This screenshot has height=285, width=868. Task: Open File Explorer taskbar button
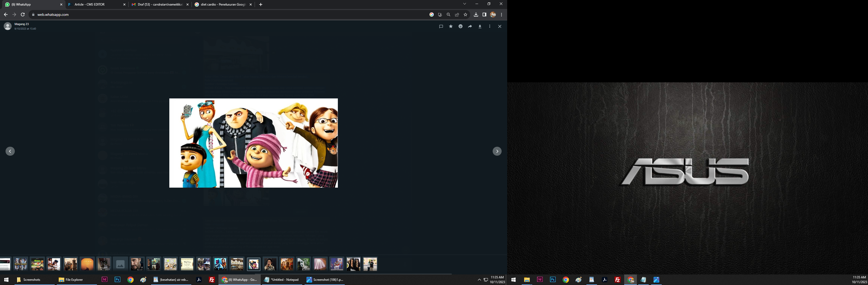tap(77, 280)
